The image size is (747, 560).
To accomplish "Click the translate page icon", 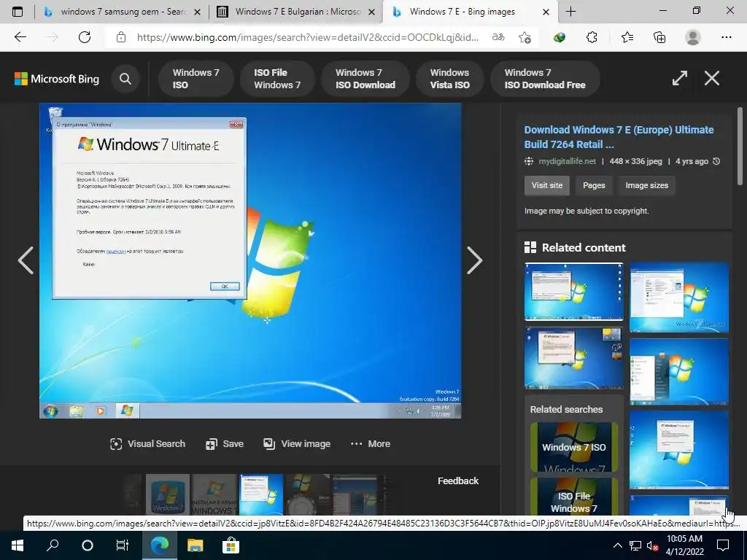I will coord(498,37).
